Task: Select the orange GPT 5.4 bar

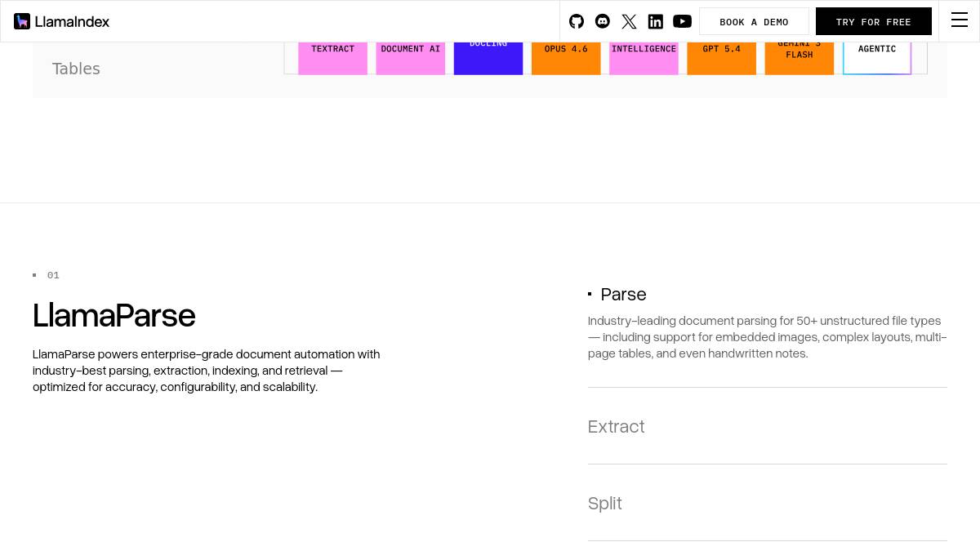Action: click(721, 58)
